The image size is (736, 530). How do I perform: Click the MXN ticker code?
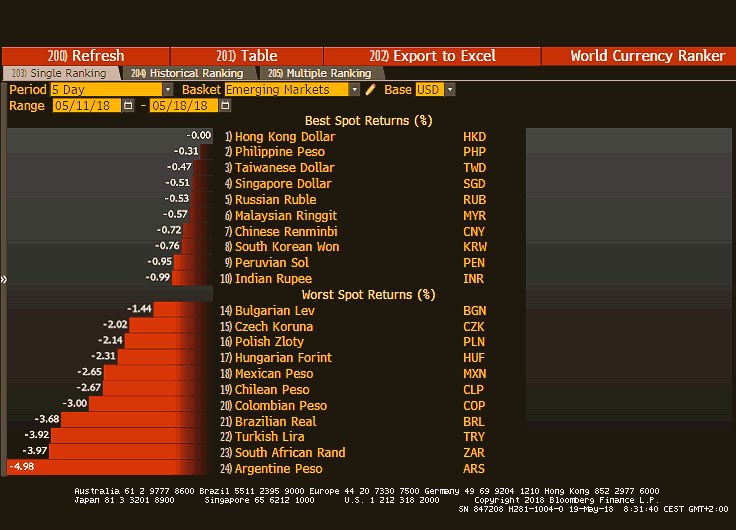coord(475,374)
